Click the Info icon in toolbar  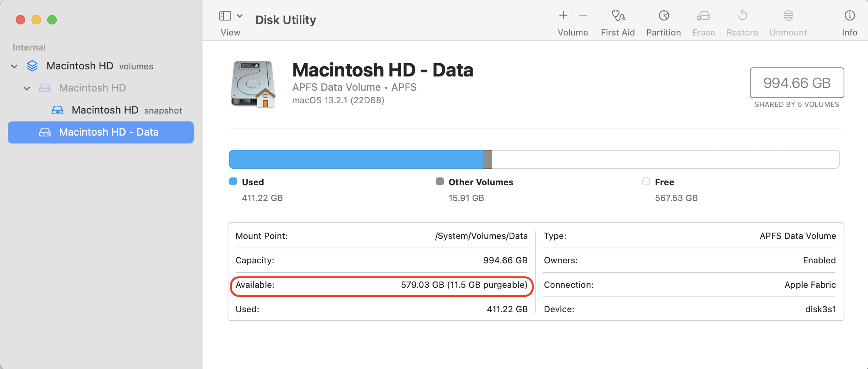click(x=849, y=16)
